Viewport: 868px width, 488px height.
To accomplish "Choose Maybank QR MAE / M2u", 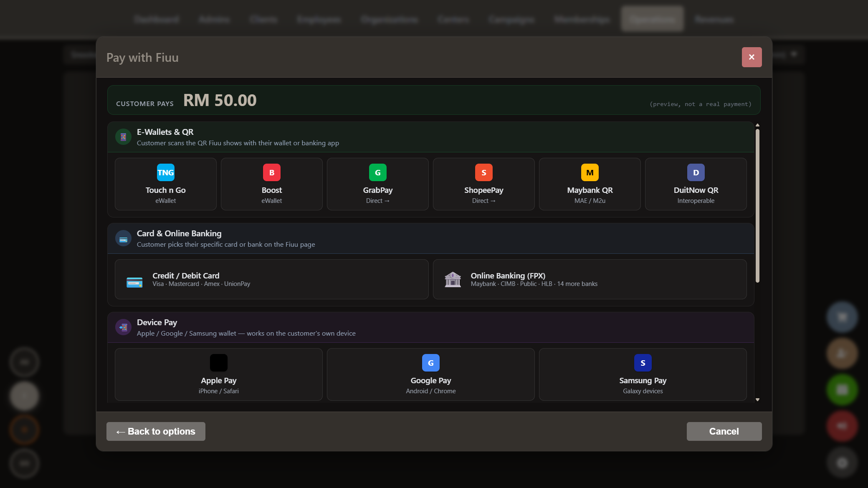I will pyautogui.click(x=590, y=184).
